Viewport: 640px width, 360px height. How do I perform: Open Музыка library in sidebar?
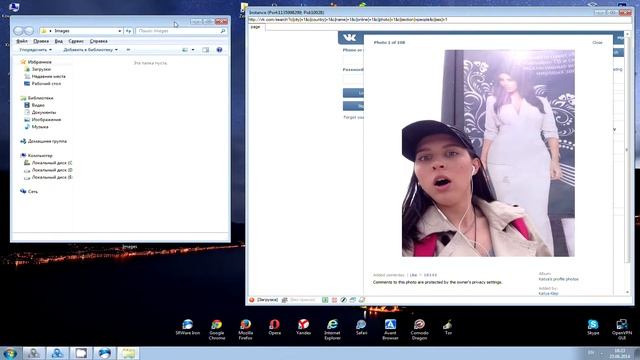[x=40, y=127]
